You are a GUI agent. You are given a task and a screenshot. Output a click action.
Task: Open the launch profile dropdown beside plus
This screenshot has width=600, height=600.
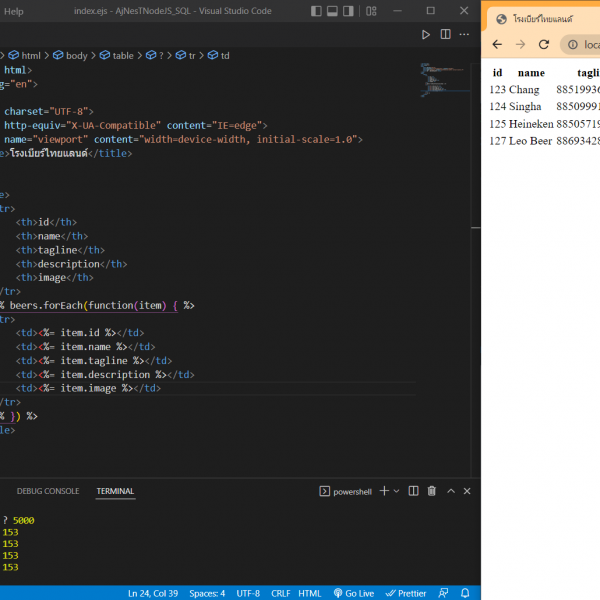point(397,491)
